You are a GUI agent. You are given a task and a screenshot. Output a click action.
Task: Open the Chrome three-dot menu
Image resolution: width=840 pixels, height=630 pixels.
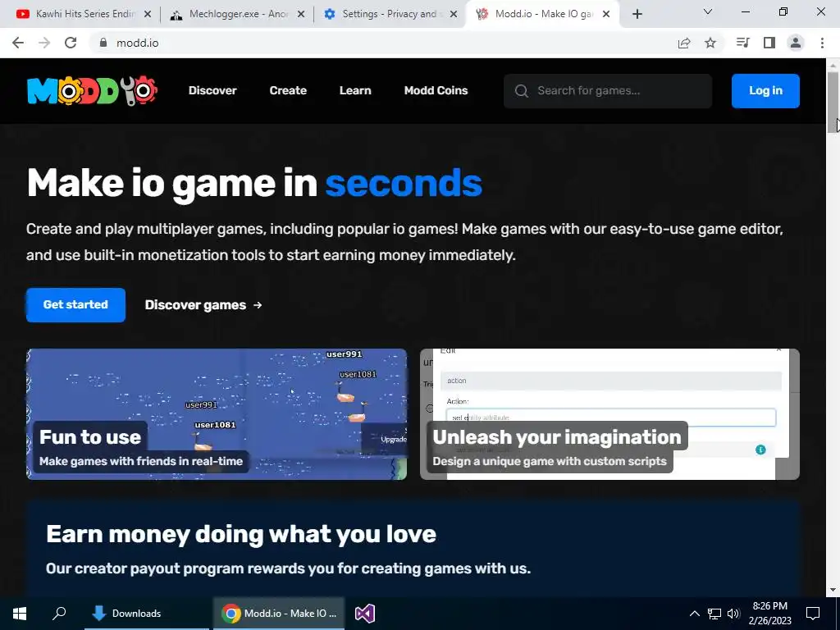(822, 43)
